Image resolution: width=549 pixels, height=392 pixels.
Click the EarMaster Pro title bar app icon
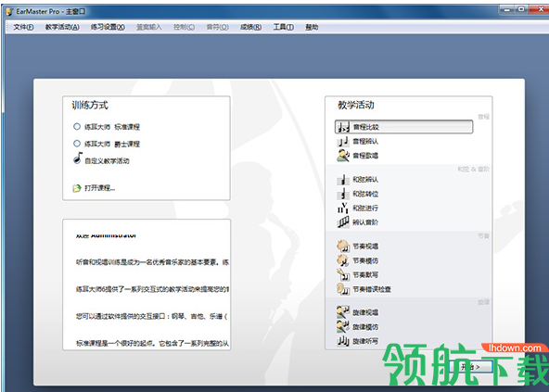tap(9, 11)
